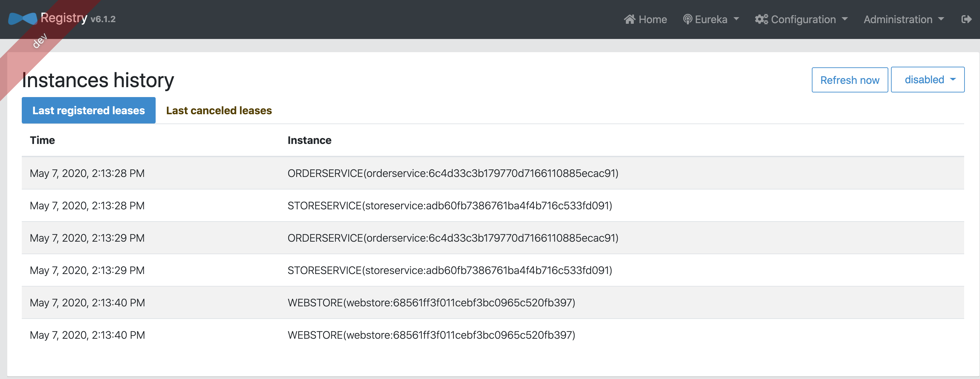The image size is (980, 379).
Task: Click the dev ribbon banner
Action: pyautogui.click(x=40, y=41)
